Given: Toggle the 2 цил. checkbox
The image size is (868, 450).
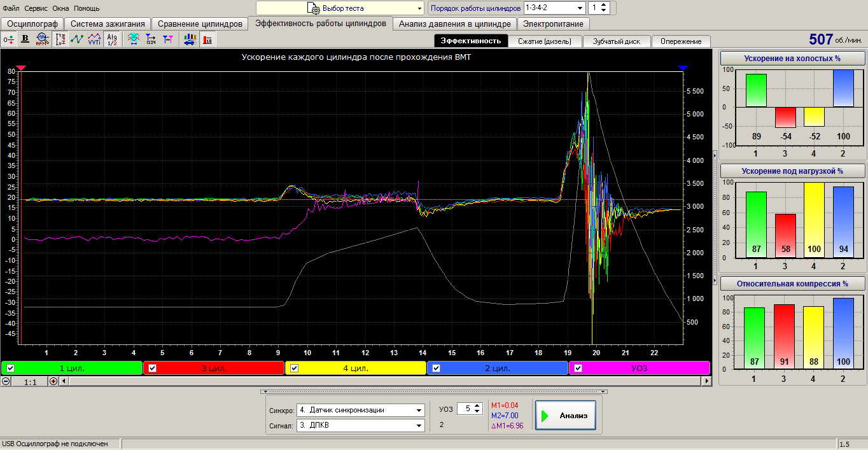Looking at the screenshot, I should pyautogui.click(x=436, y=368).
